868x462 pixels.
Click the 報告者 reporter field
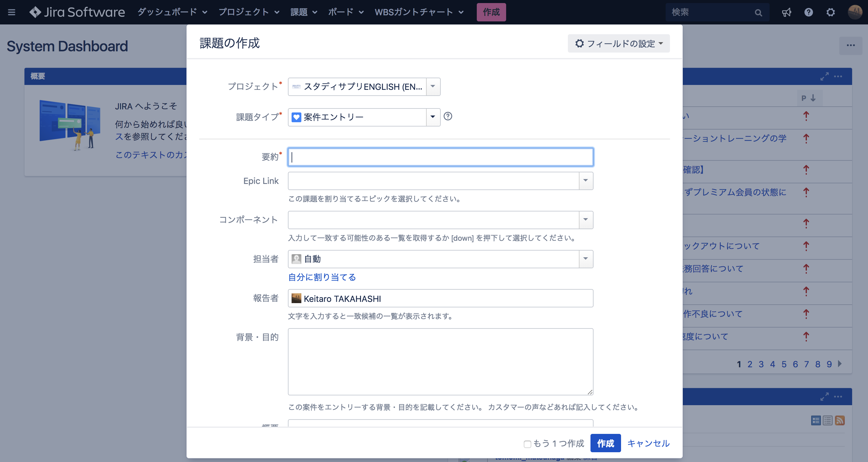click(440, 298)
